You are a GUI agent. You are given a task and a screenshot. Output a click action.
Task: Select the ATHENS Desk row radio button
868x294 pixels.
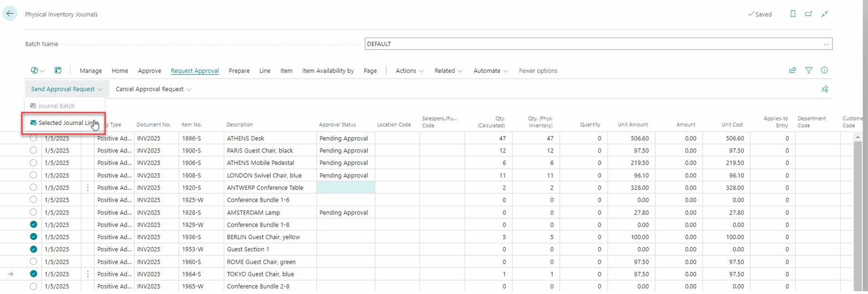click(33, 138)
